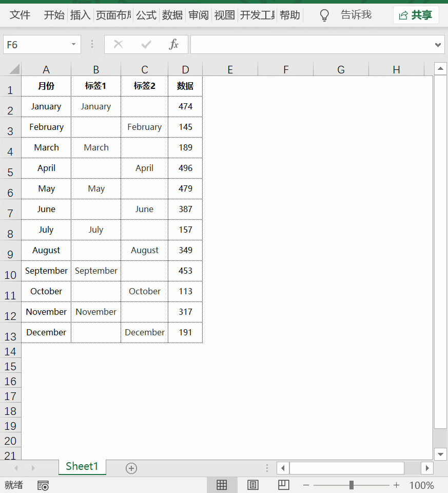Select the 标签1 header cell
Viewport: 448px width, 493px height.
click(96, 86)
